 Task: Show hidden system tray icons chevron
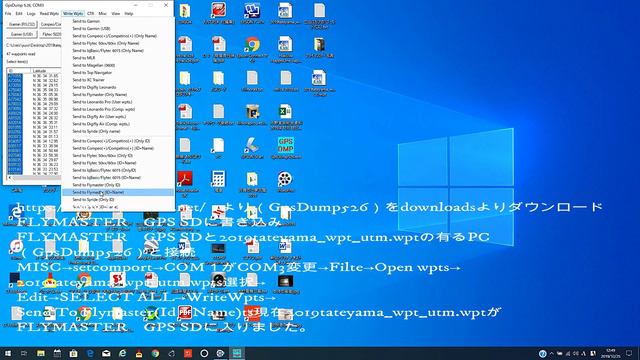coord(552,353)
